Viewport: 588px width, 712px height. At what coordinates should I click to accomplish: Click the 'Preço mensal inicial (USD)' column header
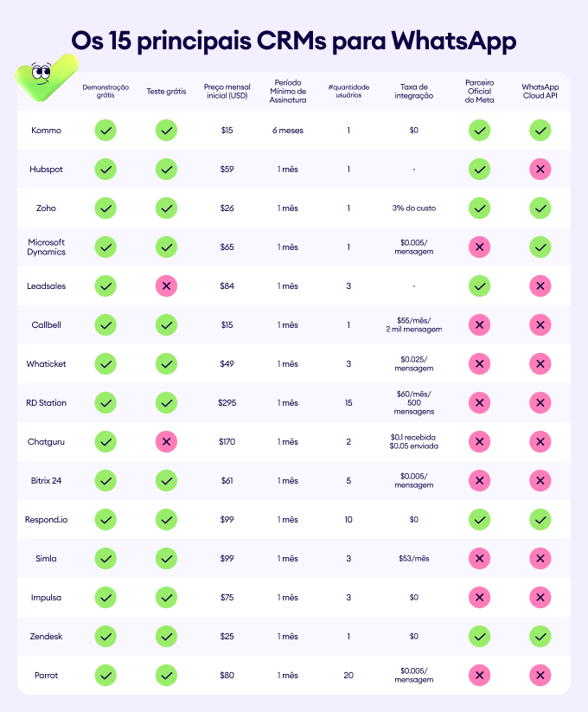tap(227, 91)
